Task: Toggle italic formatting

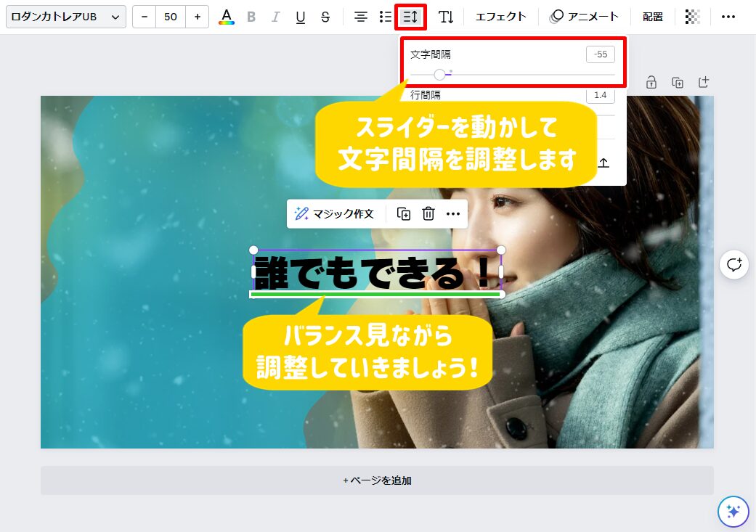Action: (x=275, y=17)
